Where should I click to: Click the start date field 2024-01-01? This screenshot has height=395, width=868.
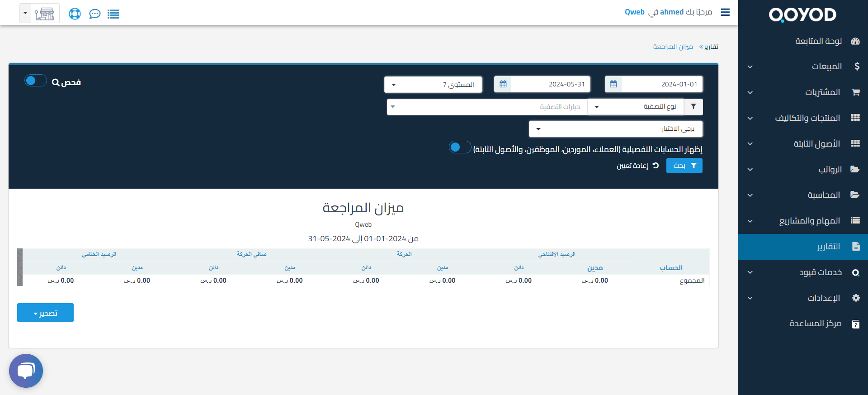click(662, 84)
